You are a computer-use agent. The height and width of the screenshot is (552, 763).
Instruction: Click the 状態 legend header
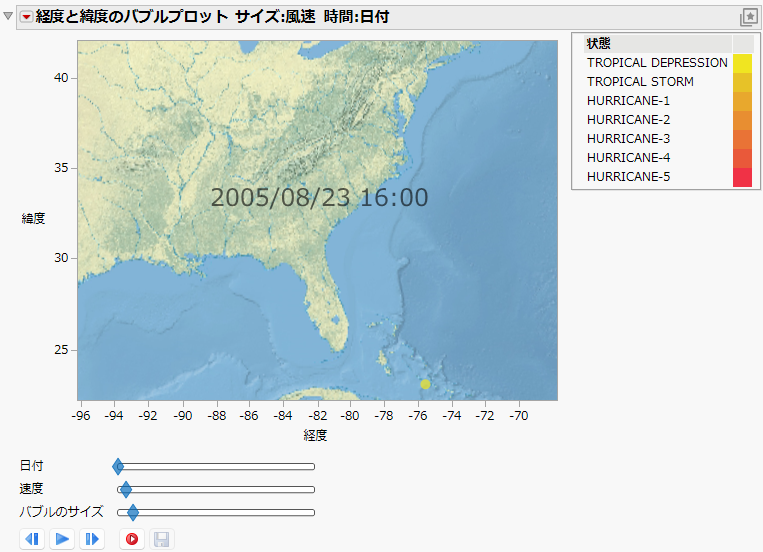(599, 44)
